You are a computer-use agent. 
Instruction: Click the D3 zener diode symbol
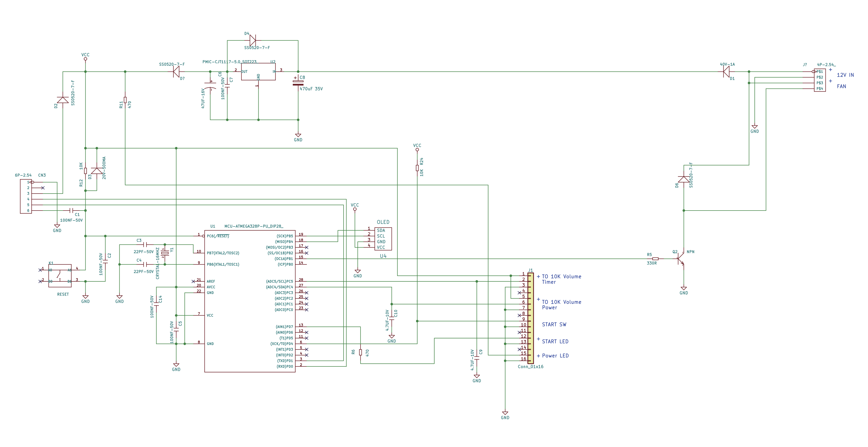(97, 171)
